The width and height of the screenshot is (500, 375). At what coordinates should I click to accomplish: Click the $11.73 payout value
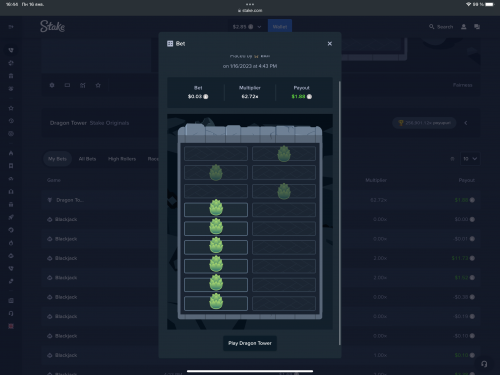(x=460, y=258)
